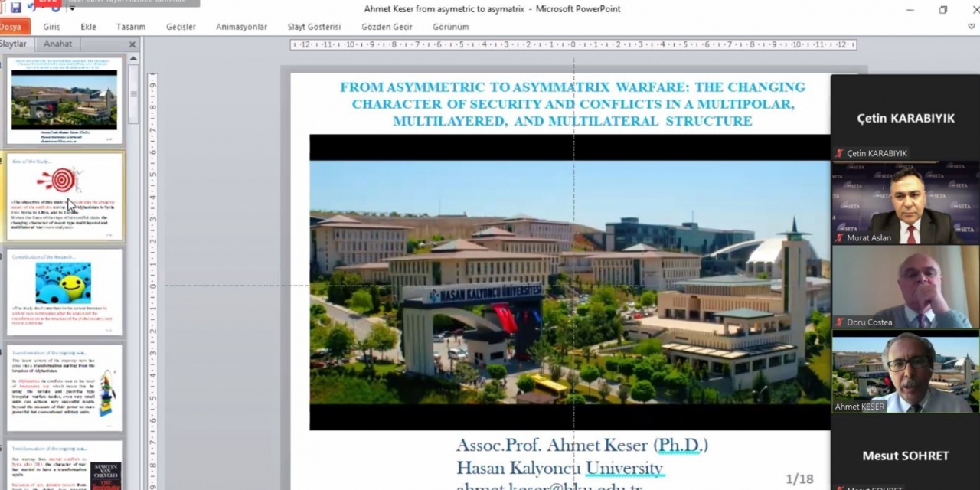Image resolution: width=980 pixels, height=490 pixels.
Task: Click the horizontal ruler above the slide
Action: click(573, 44)
